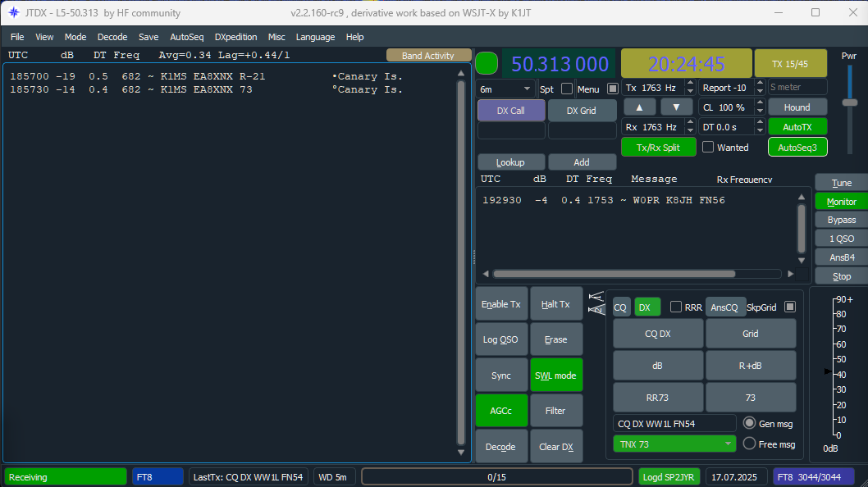Click the green status indicator next to frequency
Image resolution: width=868 pixels, height=487 pixels.
[x=487, y=63]
